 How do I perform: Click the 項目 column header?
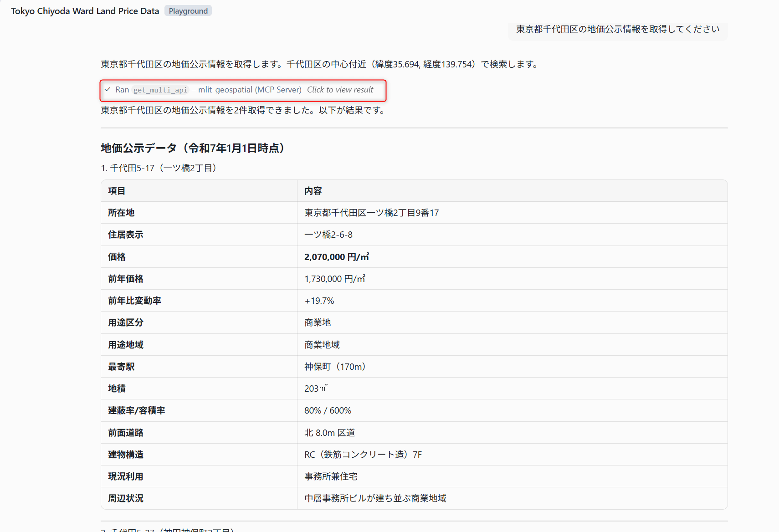pyautogui.click(x=117, y=191)
